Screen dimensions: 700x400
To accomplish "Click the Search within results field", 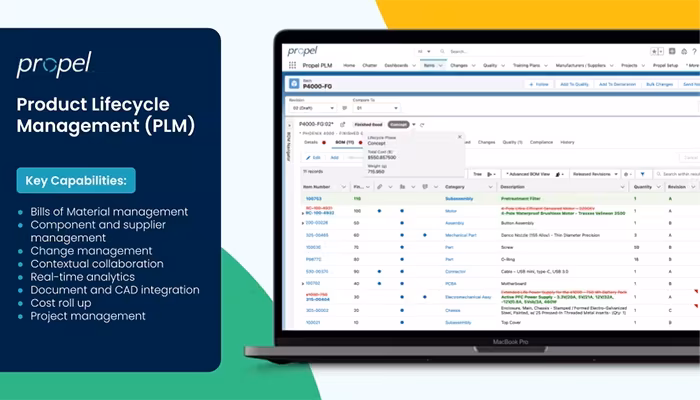I will coord(679,174).
